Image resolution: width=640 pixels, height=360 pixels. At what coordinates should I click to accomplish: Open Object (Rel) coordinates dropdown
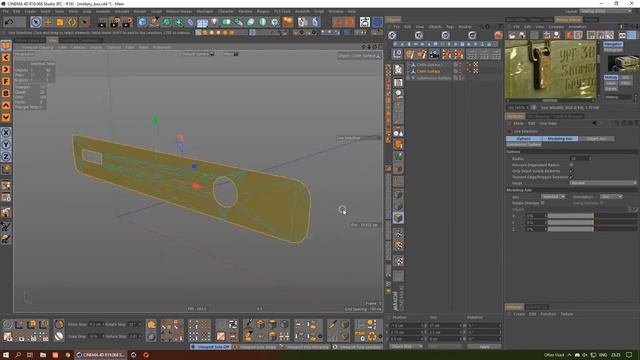click(x=405, y=347)
